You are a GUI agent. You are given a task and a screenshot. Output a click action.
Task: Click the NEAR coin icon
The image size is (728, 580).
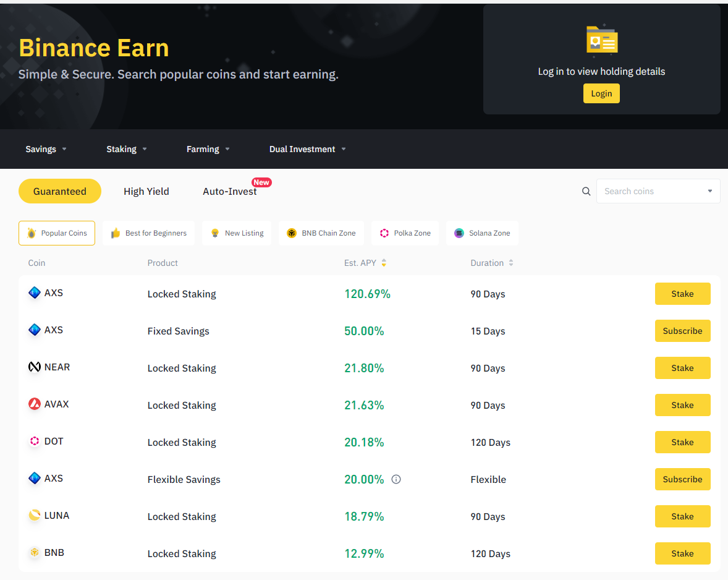pyautogui.click(x=35, y=367)
